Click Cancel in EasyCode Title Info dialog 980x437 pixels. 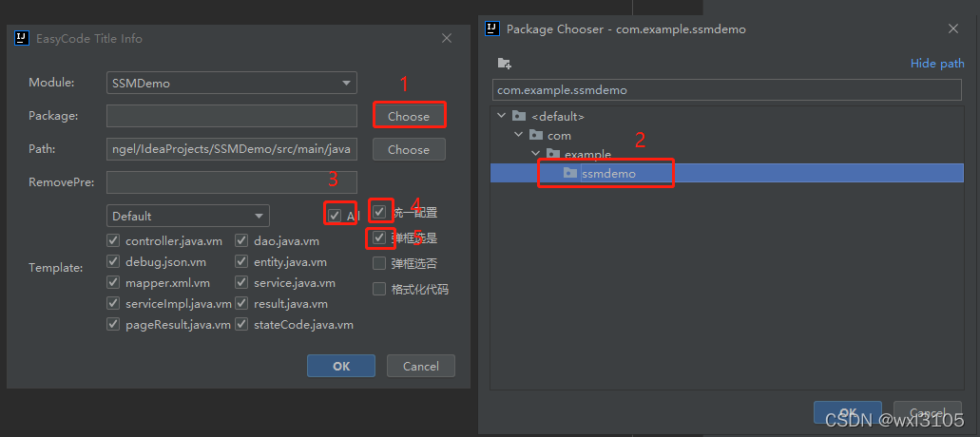[421, 366]
